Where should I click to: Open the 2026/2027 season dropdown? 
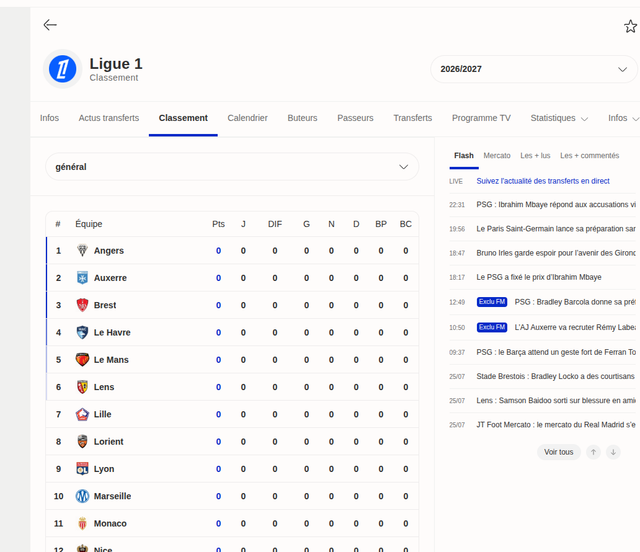[533, 69]
